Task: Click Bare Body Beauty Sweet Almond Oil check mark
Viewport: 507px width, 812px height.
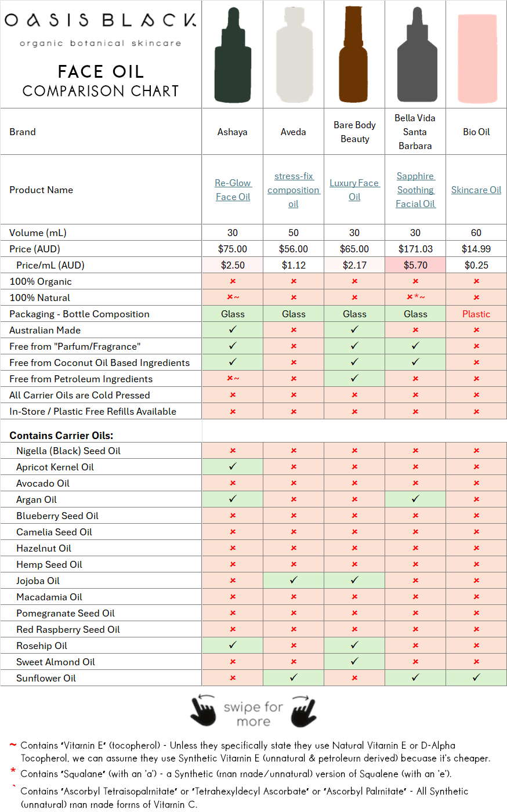Action: 354,661
